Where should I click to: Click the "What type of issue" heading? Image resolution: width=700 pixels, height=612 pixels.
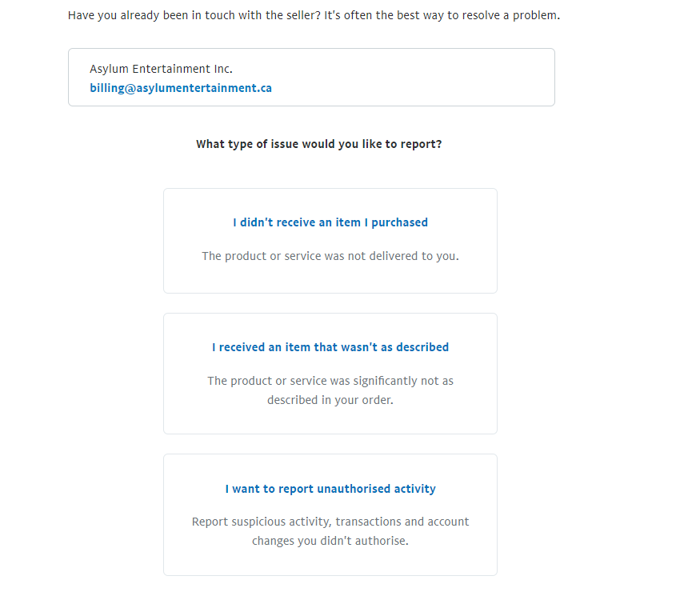pyautogui.click(x=318, y=144)
